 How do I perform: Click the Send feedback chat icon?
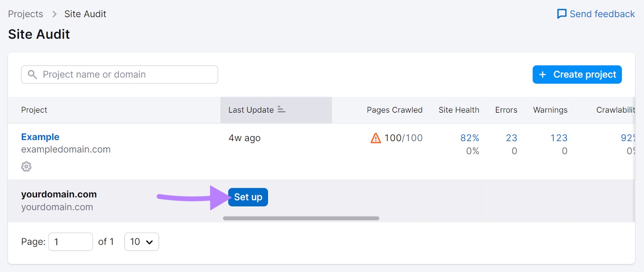pos(561,14)
